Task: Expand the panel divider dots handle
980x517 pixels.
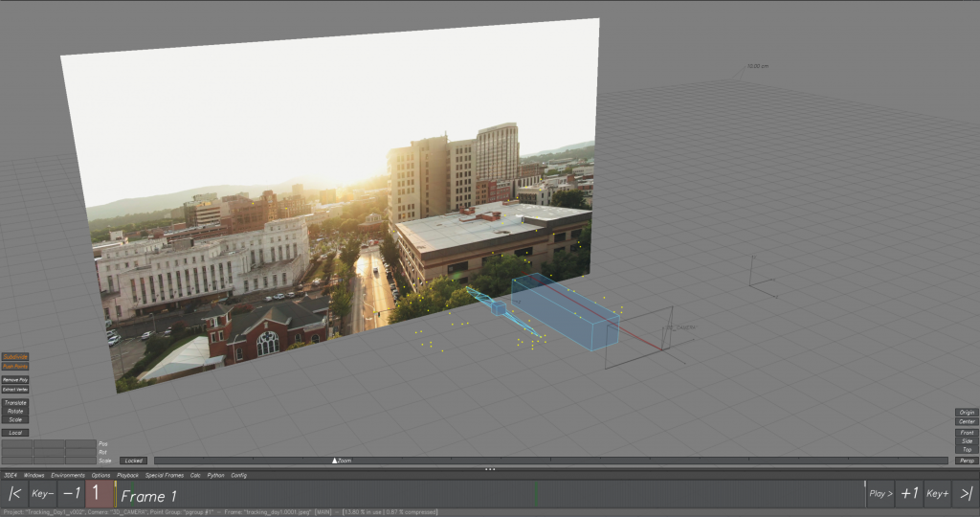Action: 490,469
